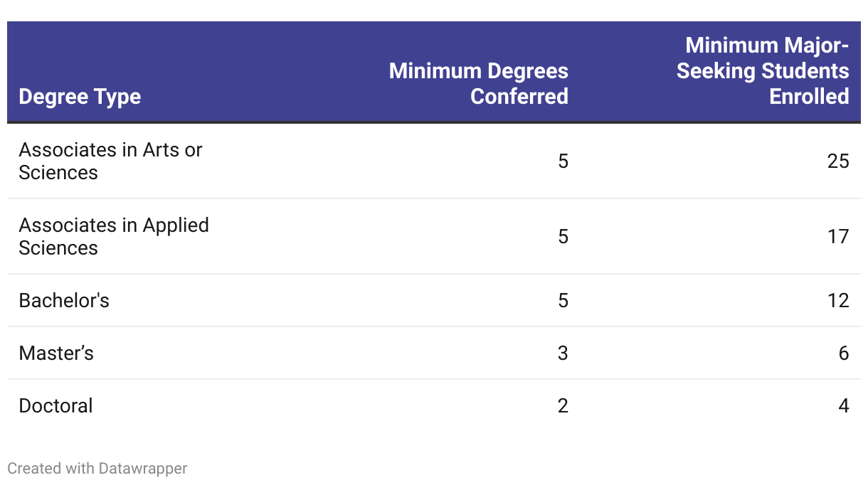
Task: Click the Bachelor's degree type cell
Action: 64,301
